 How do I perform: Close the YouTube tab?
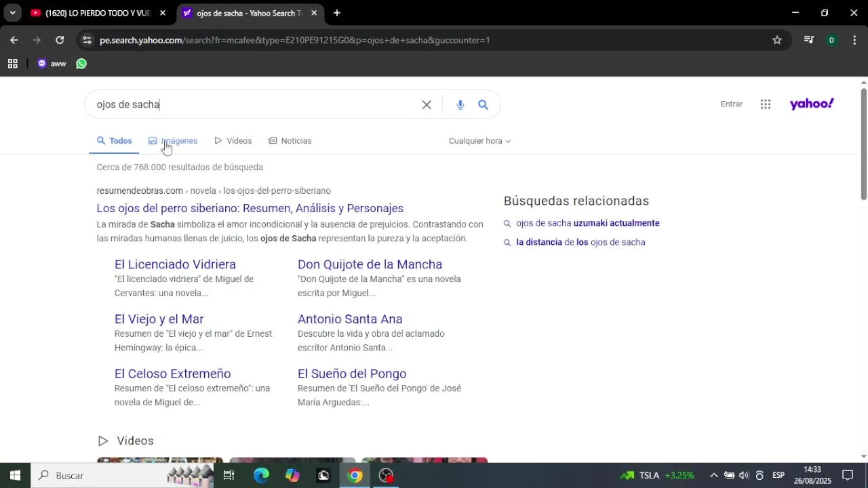163,13
